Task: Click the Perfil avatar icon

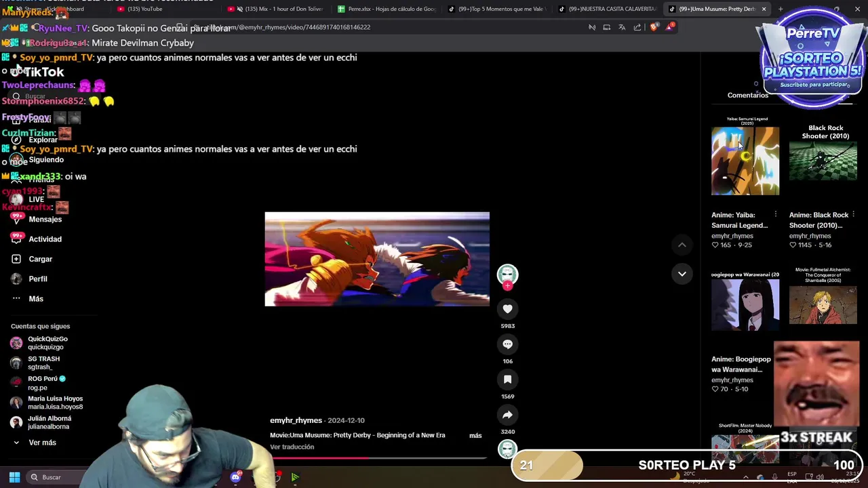Action: pyautogui.click(x=16, y=279)
